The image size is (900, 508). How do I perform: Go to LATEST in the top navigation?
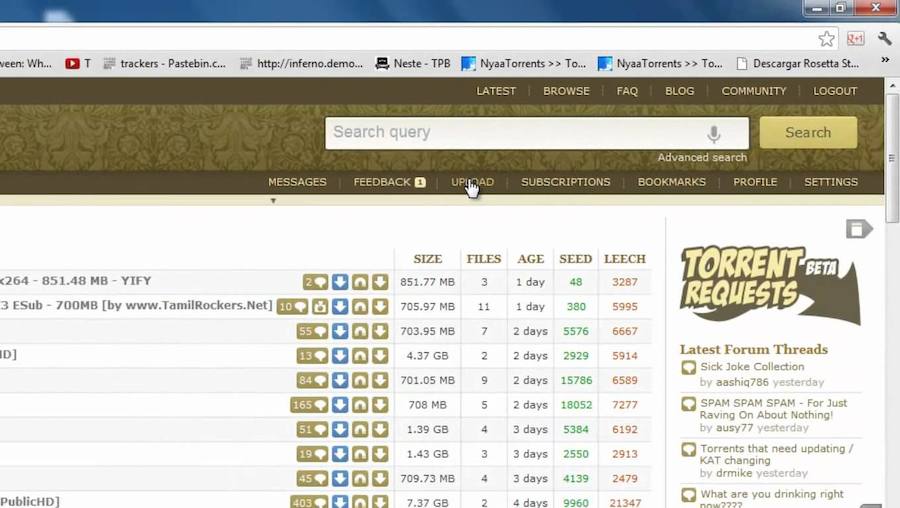point(496,91)
